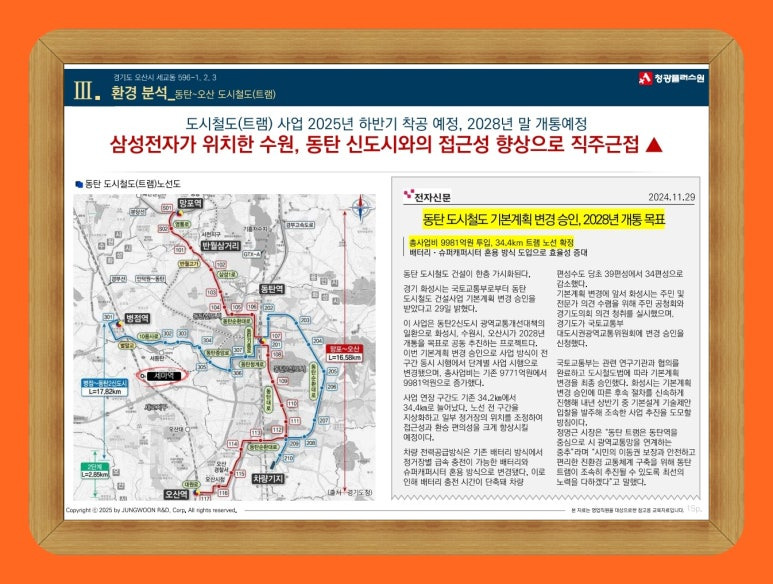
Task: Click the yellow-highlighted headline 동탄 도시철도 기본계획 변경 승인
Action: [x=544, y=219]
